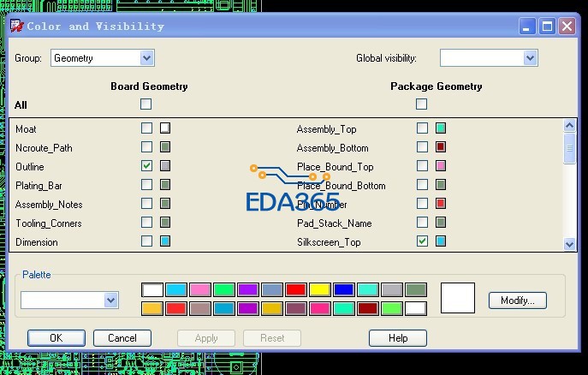
Task: Click the Outline label
Action: point(30,167)
